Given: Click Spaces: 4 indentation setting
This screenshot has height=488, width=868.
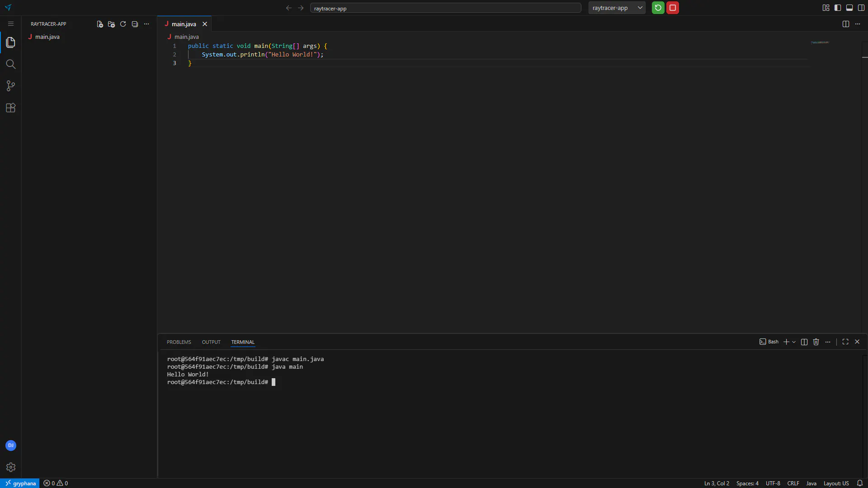Looking at the screenshot, I should coord(747,483).
